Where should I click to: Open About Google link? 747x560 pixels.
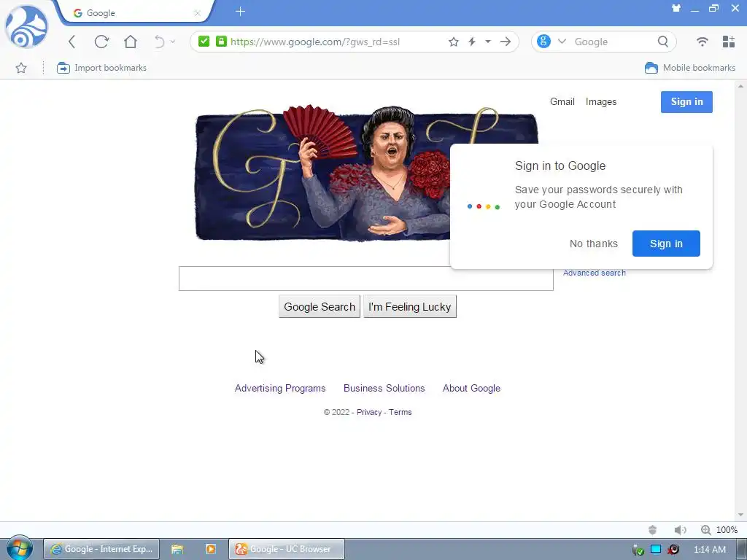[472, 388]
